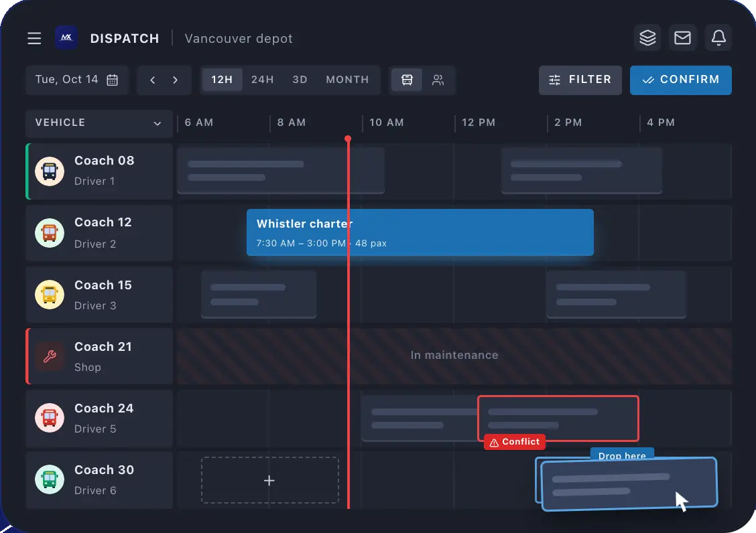Open calendar picker next to Tue, Oct 14
This screenshot has width=756, height=533.
coord(113,80)
